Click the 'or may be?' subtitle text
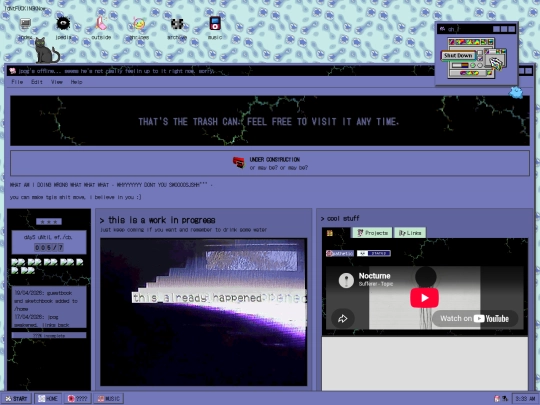The width and height of the screenshot is (540, 405). [x=279, y=168]
